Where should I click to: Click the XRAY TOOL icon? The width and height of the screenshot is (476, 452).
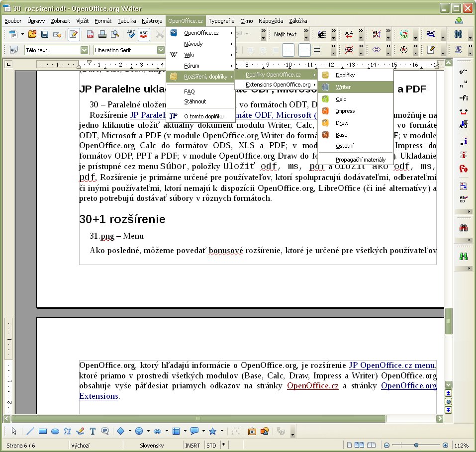click(x=431, y=34)
